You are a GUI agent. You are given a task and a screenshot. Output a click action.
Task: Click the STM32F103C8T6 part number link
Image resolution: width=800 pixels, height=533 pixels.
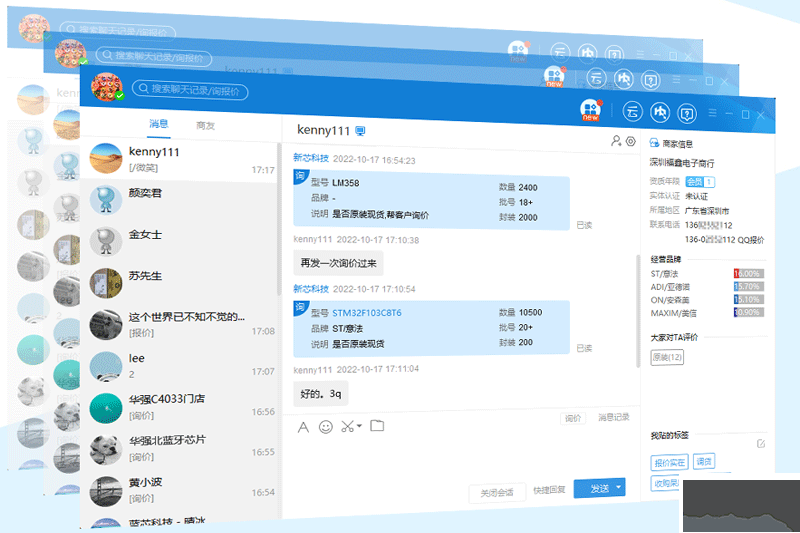367,313
